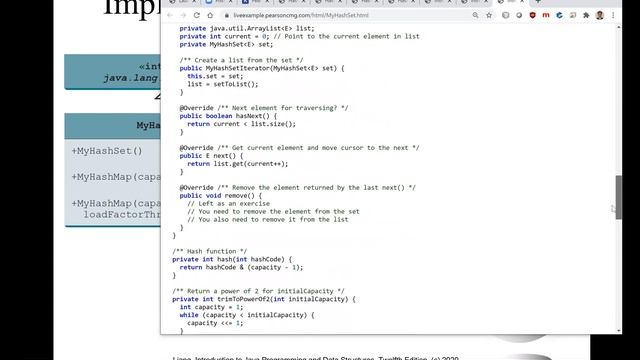Open the browser home page icon
640x360 pixels.
coord(210,15)
